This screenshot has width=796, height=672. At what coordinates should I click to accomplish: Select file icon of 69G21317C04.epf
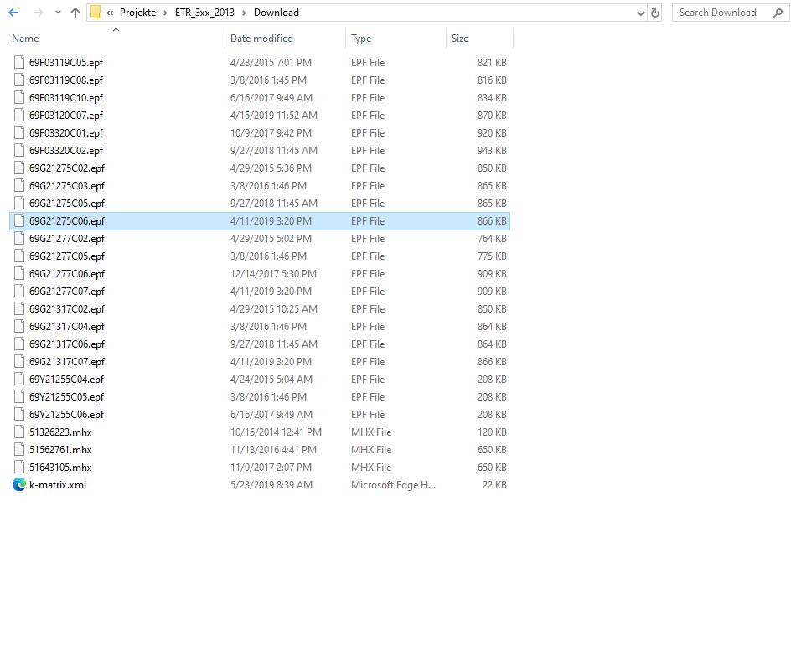pos(19,326)
